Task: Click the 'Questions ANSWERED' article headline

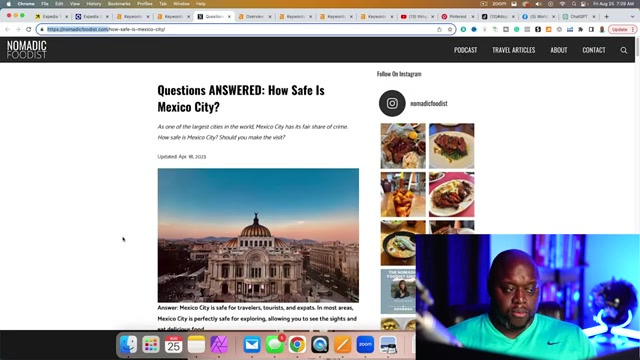Action: pyautogui.click(x=241, y=98)
